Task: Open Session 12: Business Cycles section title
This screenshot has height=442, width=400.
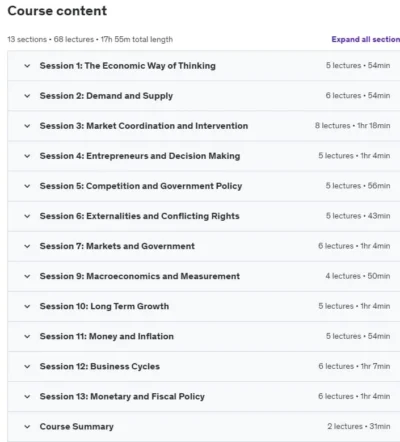Action: point(100,366)
